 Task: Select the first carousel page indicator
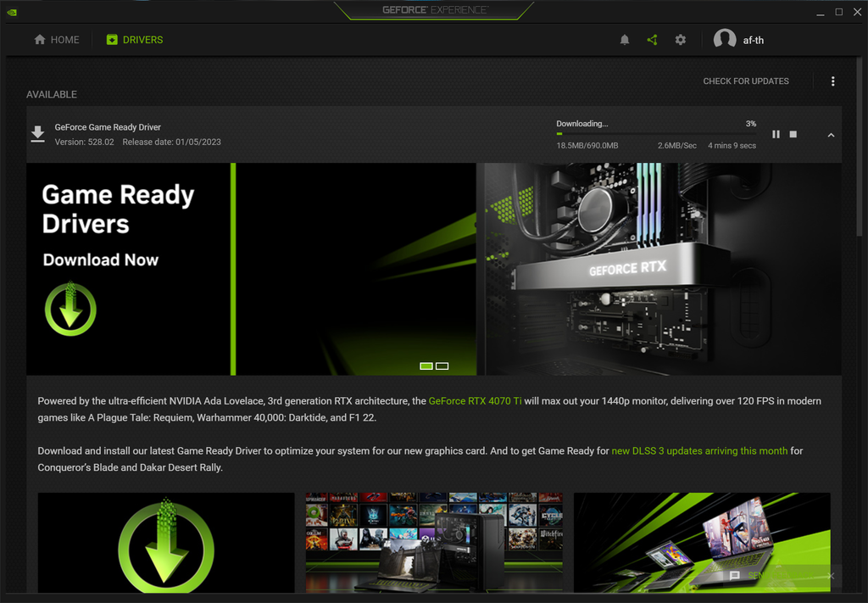click(426, 366)
